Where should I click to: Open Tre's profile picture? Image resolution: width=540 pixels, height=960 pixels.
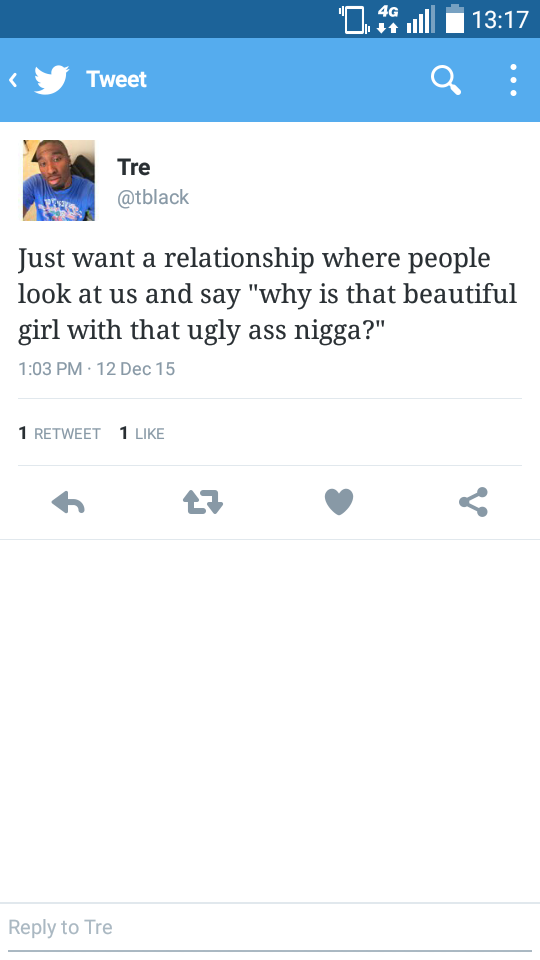(59, 180)
